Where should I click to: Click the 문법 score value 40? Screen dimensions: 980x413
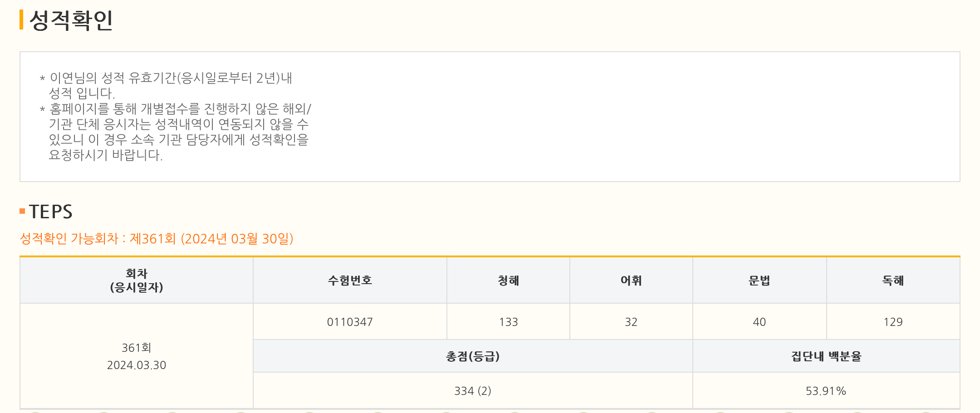click(x=759, y=322)
